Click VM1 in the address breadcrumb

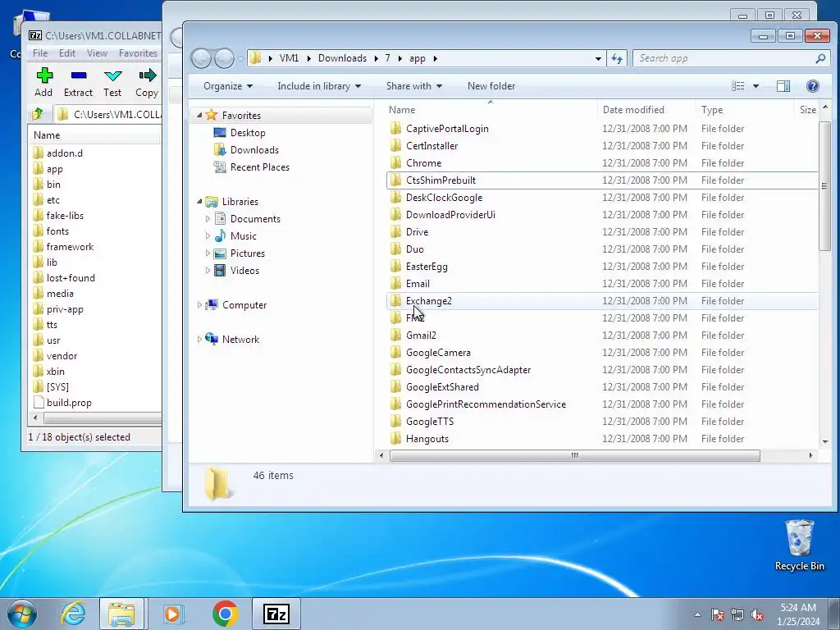(290, 58)
